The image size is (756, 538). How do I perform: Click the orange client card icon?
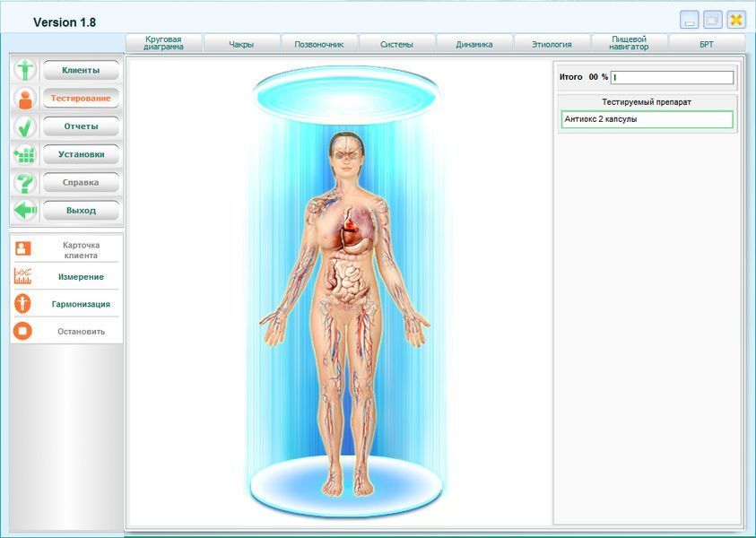click(22, 248)
